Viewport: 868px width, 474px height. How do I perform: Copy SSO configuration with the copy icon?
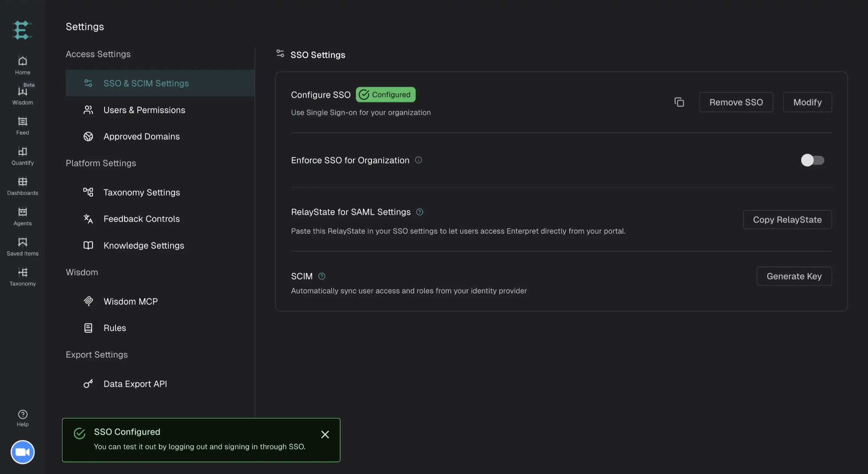[679, 102]
